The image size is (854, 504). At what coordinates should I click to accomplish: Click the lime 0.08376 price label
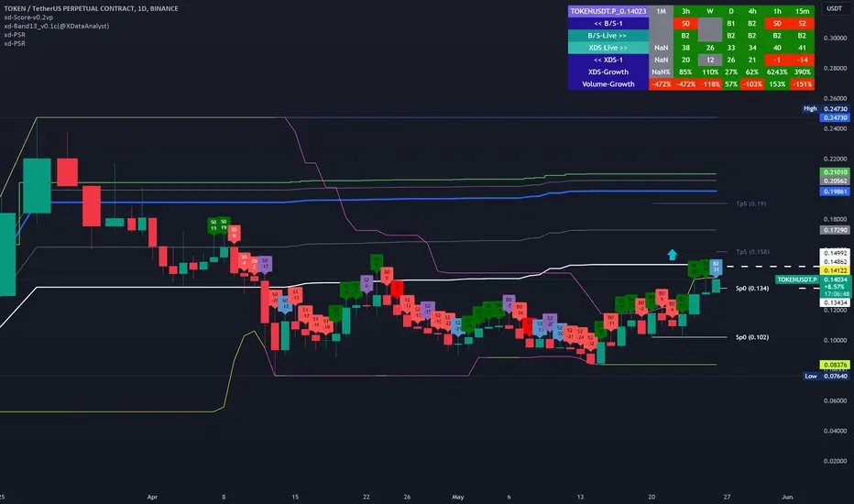(x=835, y=365)
